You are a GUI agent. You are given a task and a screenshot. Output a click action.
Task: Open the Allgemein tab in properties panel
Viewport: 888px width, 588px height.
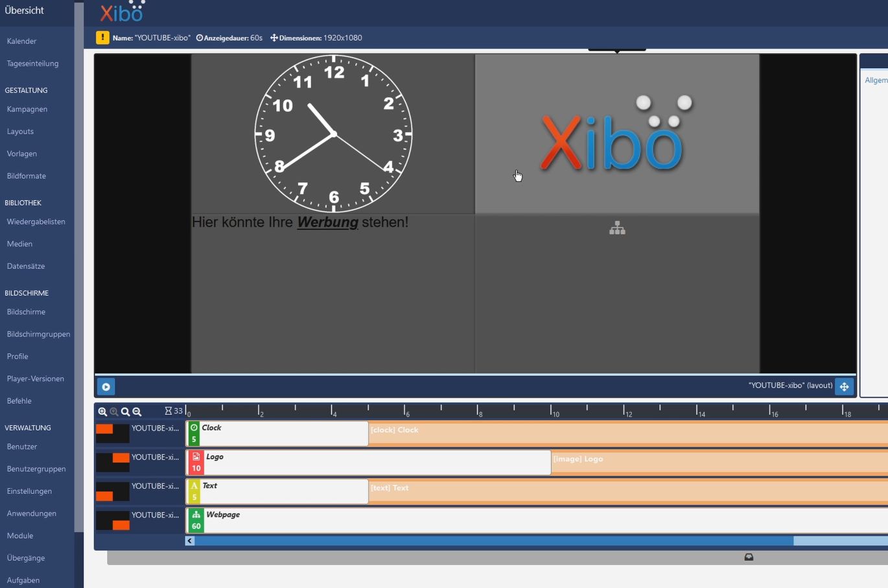tap(876, 80)
